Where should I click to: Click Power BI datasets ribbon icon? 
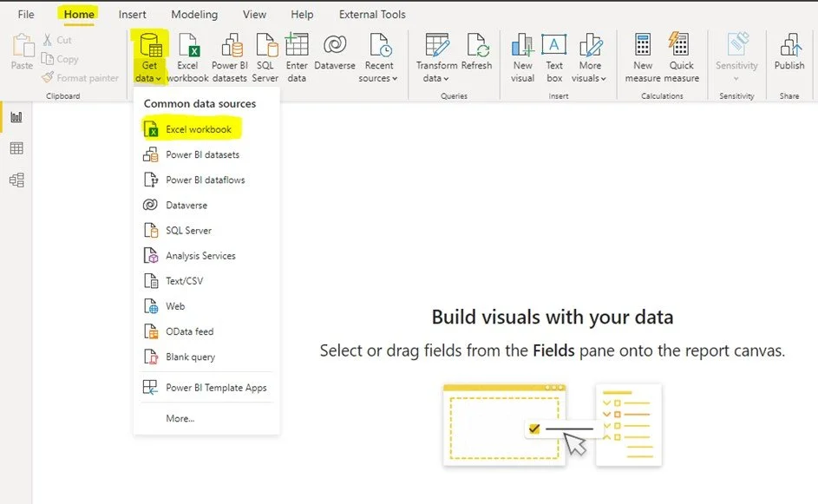[230, 57]
